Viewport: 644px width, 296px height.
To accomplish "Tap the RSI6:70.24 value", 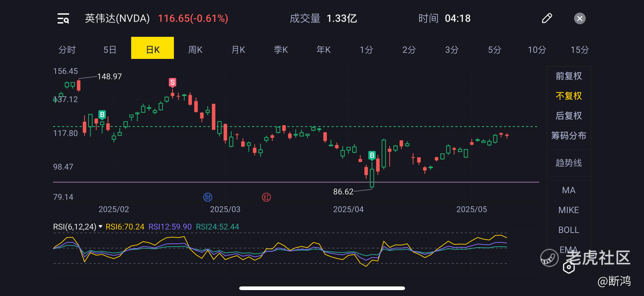I will click(125, 227).
